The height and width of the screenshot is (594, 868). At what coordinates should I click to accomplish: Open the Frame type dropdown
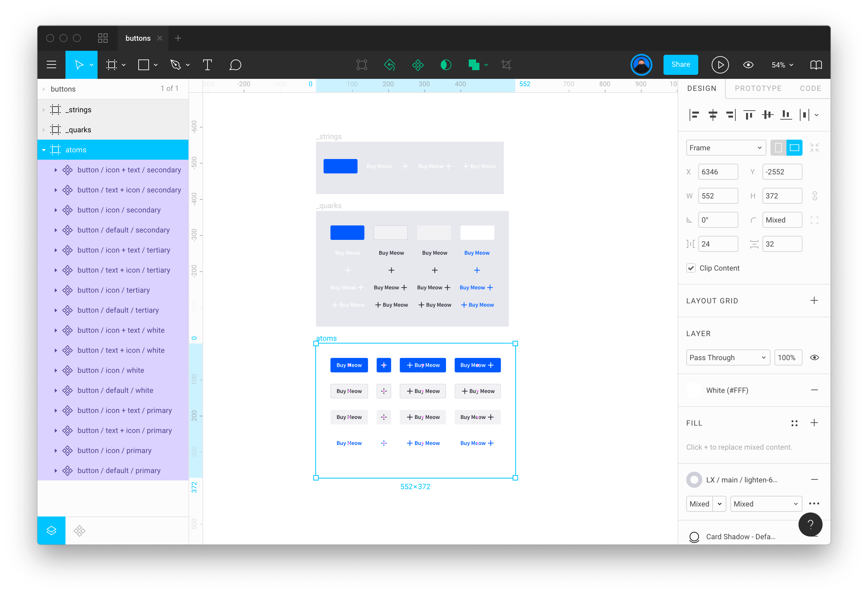tap(725, 148)
